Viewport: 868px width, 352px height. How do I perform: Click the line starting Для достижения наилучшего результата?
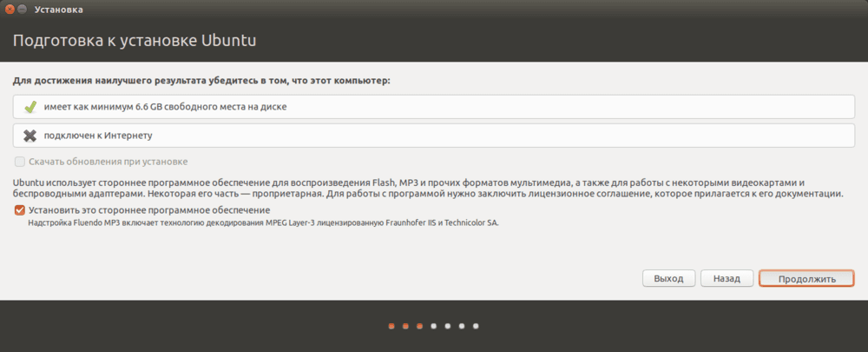(x=201, y=81)
